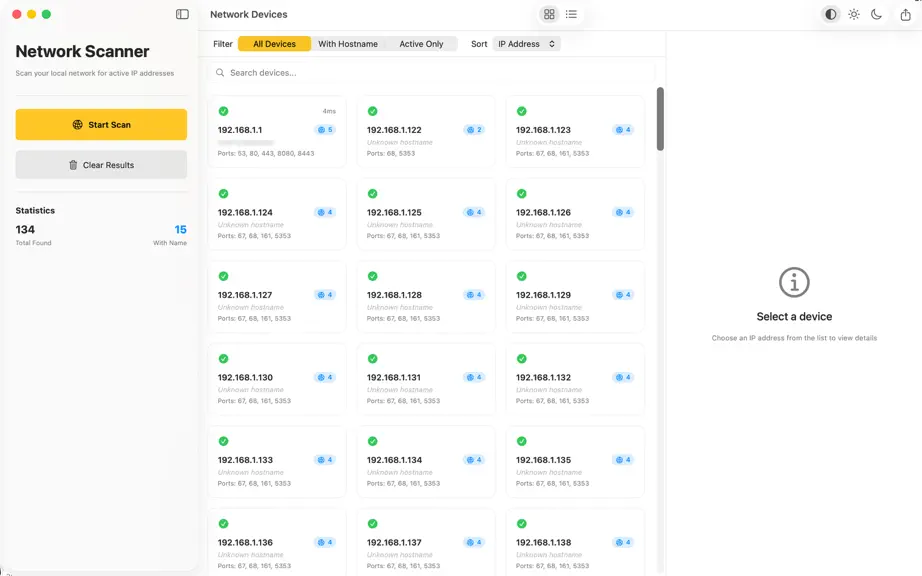This screenshot has height=576, width=922.
Task: Click the Clear Results button
Action: point(101,165)
